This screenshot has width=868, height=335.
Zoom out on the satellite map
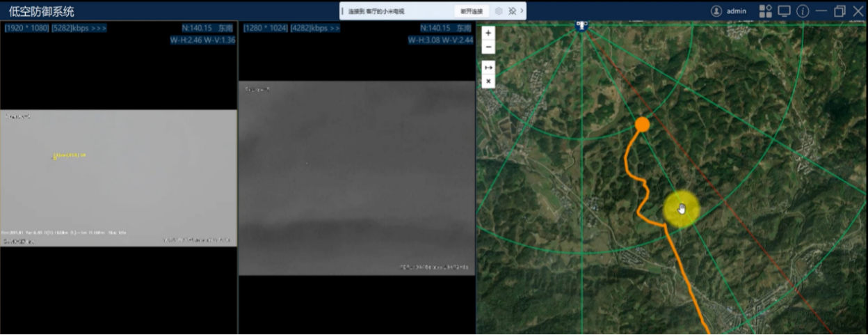pyautogui.click(x=488, y=47)
